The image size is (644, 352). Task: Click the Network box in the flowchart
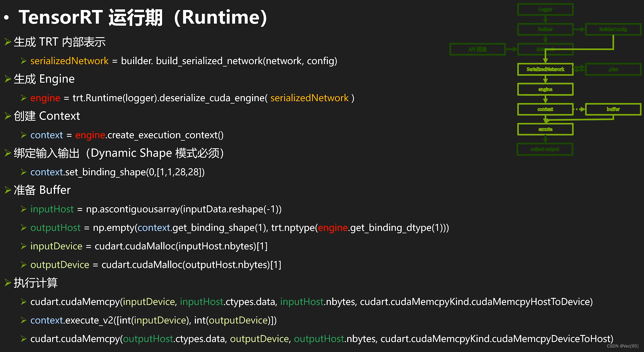(x=545, y=49)
